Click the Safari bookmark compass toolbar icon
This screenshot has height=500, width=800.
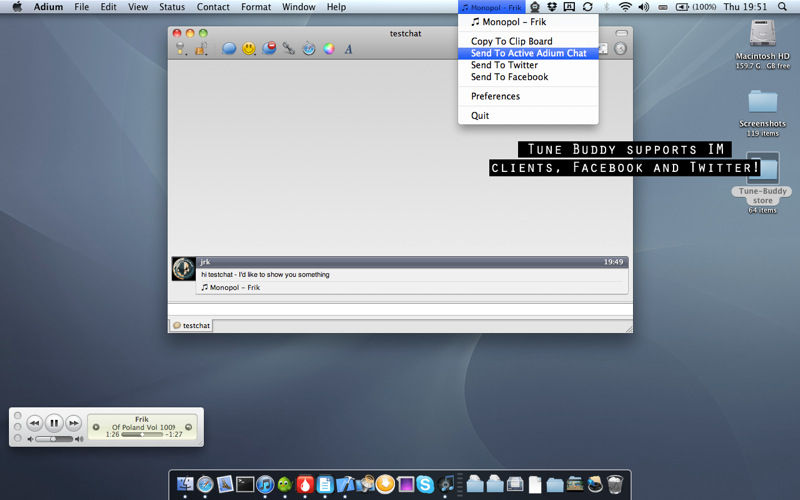[309, 48]
